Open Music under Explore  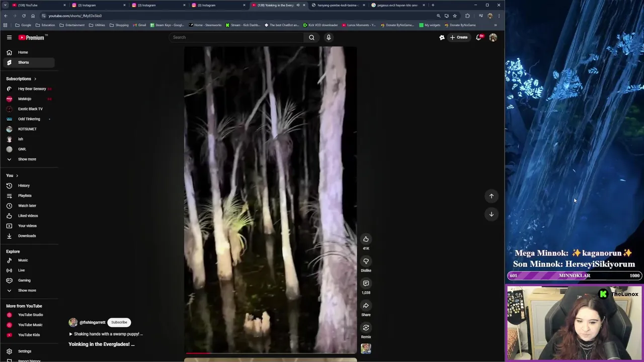click(x=29, y=260)
